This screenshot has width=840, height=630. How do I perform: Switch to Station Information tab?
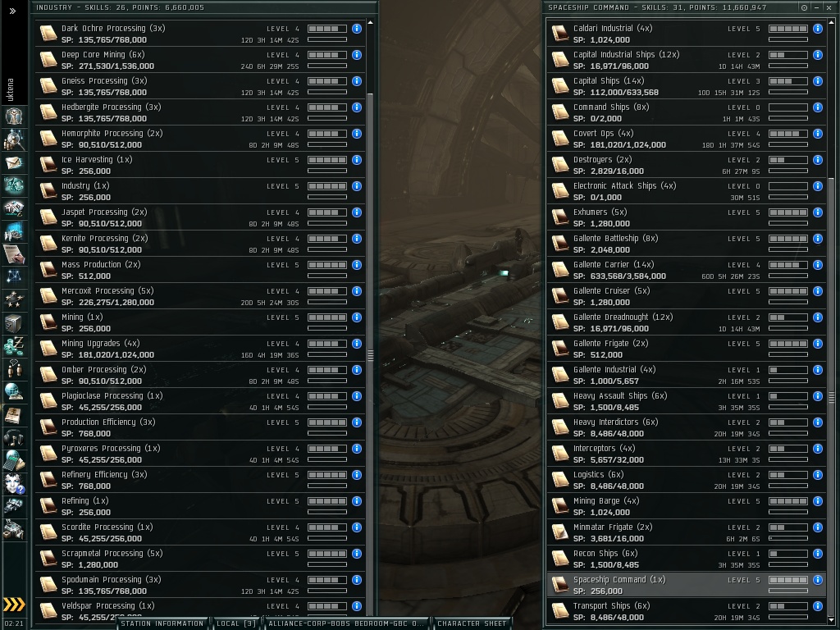(x=162, y=623)
